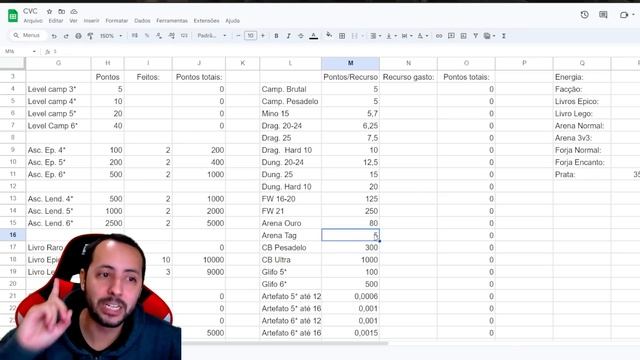Decrease font size with minus button

click(x=238, y=36)
